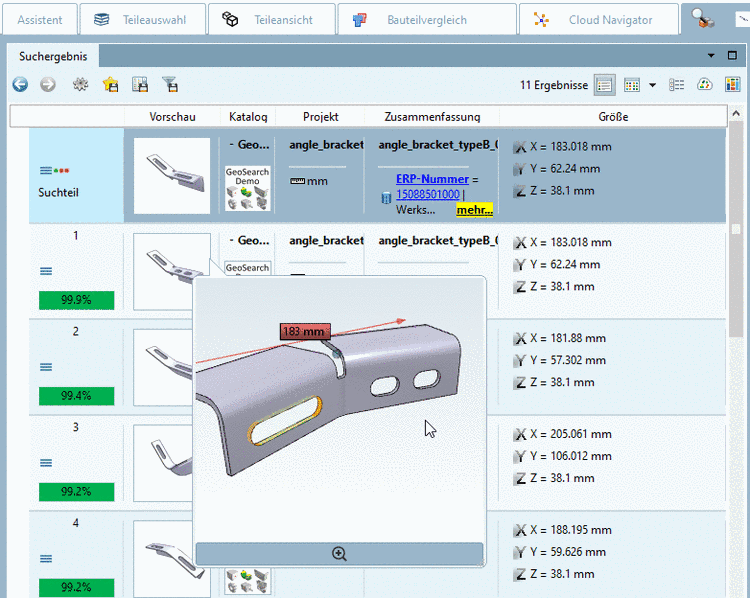Click the green 99.4% similarity bar
Screen dimensions: 750x598
coord(75,396)
